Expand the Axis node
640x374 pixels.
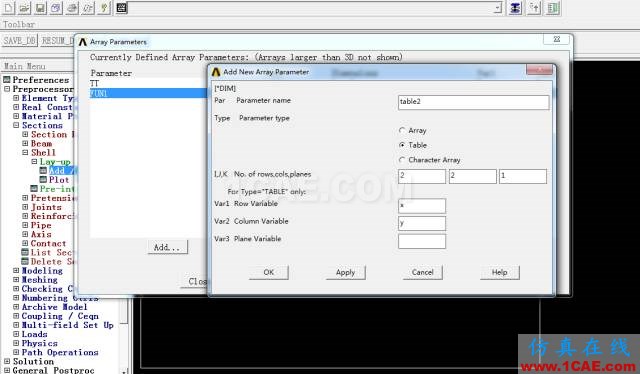[x=25, y=234]
